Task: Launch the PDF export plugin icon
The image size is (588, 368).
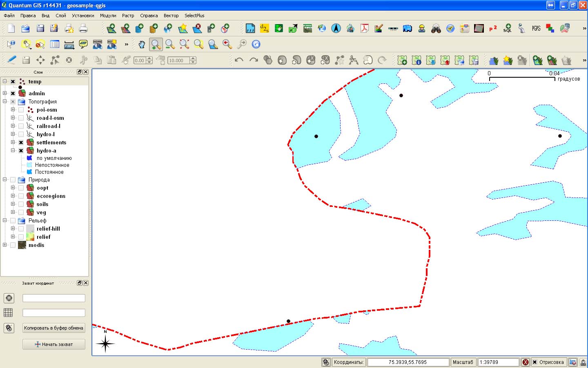Action: [365, 28]
